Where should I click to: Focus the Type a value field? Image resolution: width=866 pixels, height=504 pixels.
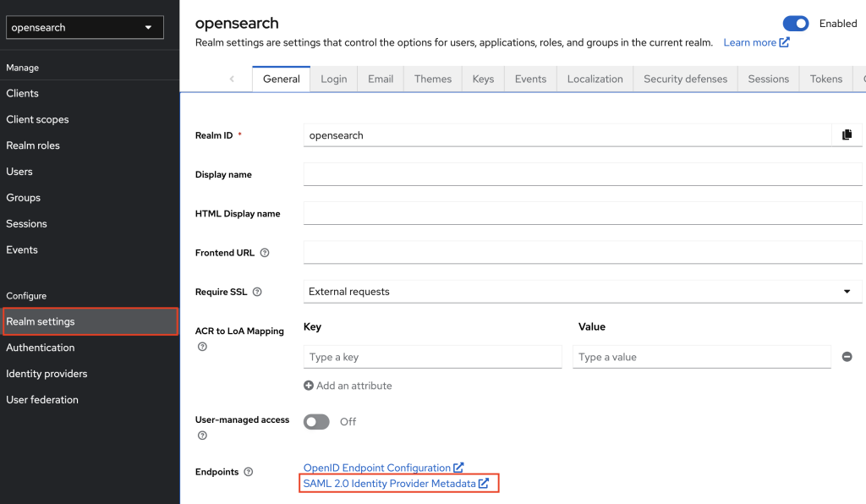click(702, 357)
